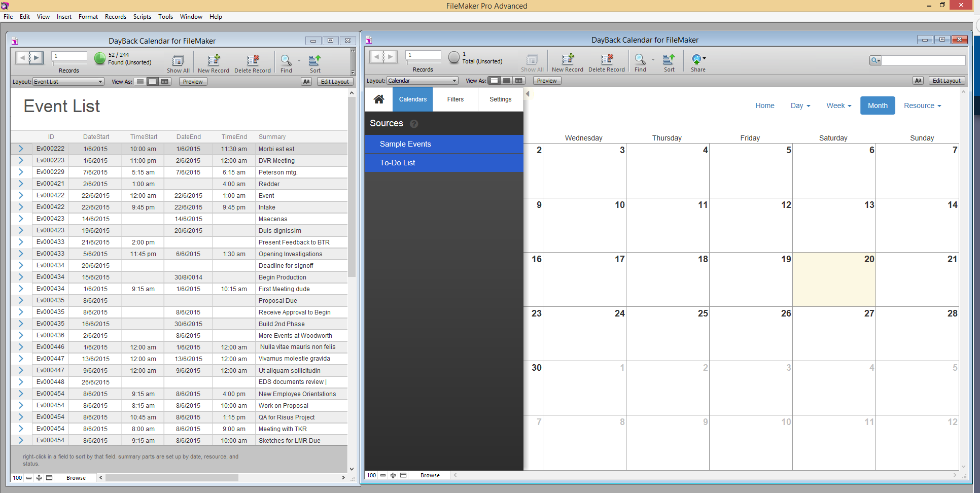Click zoom out icon in Event List status bar
This screenshot has height=493, width=980.
point(29,478)
